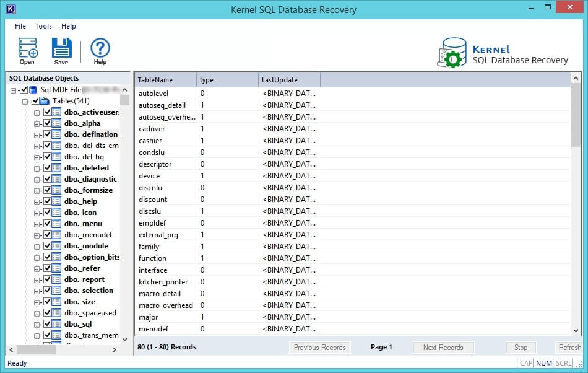Open the File menu
The image size is (588, 373).
(x=20, y=26)
